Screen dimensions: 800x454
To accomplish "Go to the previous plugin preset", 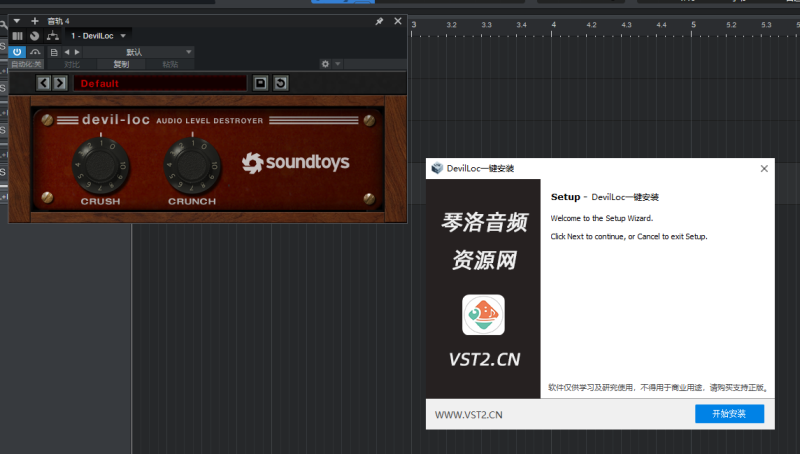I will point(44,83).
